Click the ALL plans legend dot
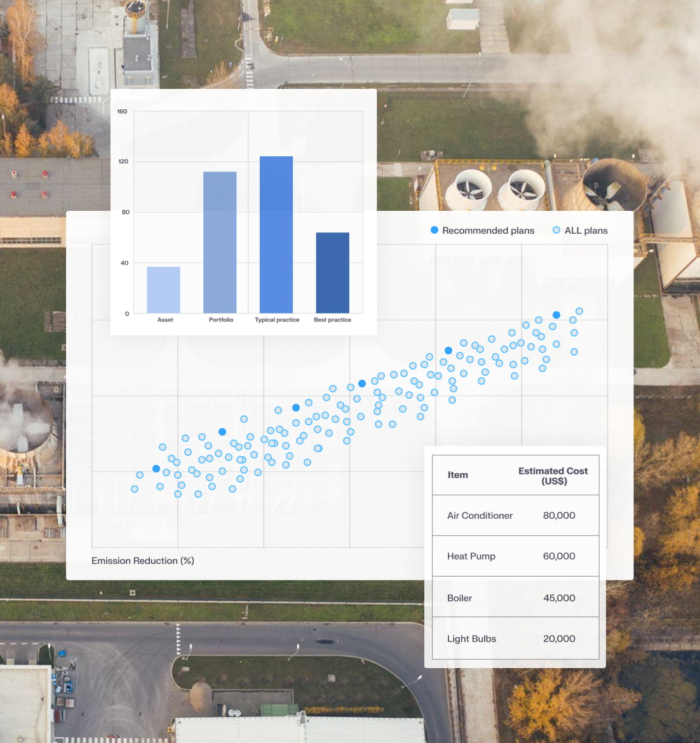This screenshot has width=700, height=743. 556,230
